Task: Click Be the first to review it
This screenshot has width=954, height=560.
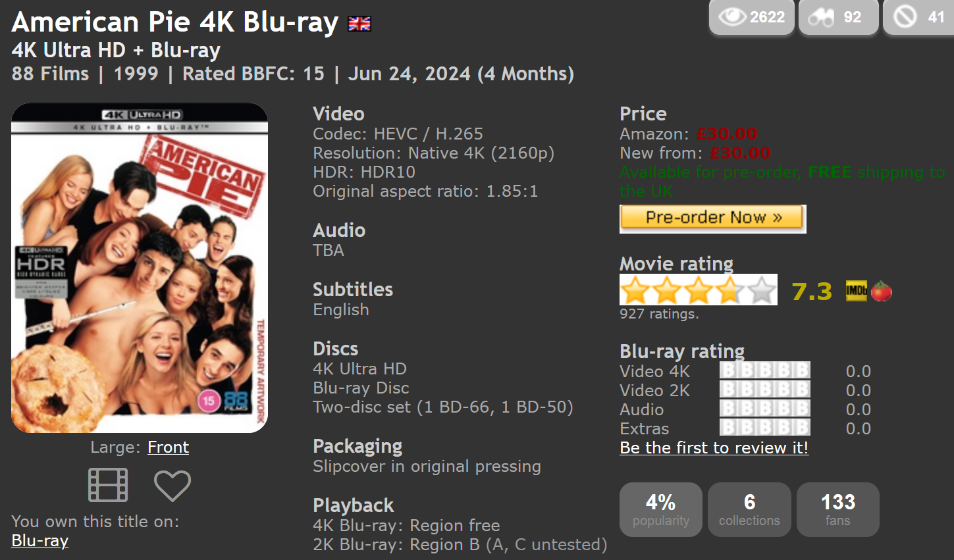Action: (714, 448)
